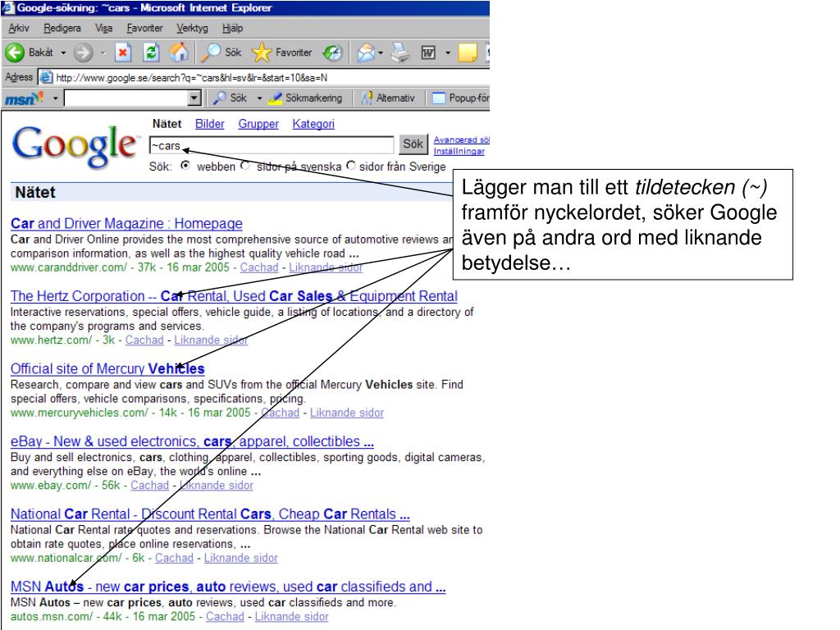Stop page loading with the red X icon
The width and height of the screenshot is (840, 630).
pos(123,52)
